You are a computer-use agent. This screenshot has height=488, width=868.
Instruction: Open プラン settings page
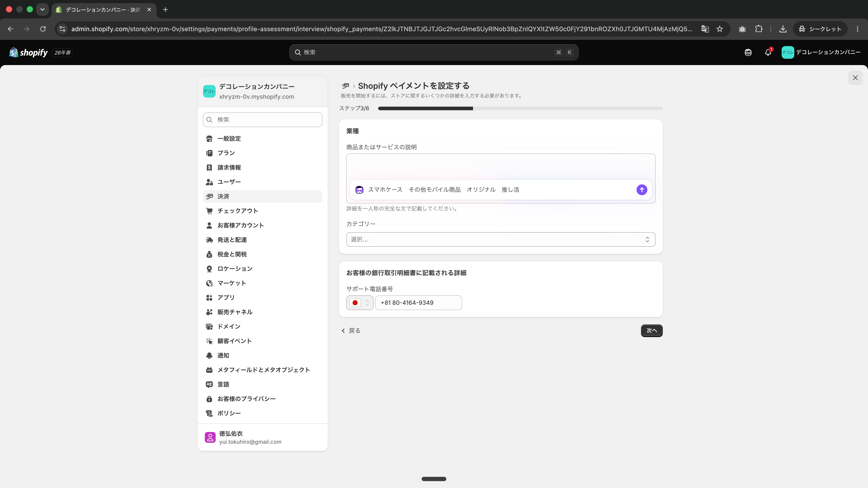click(x=262, y=153)
